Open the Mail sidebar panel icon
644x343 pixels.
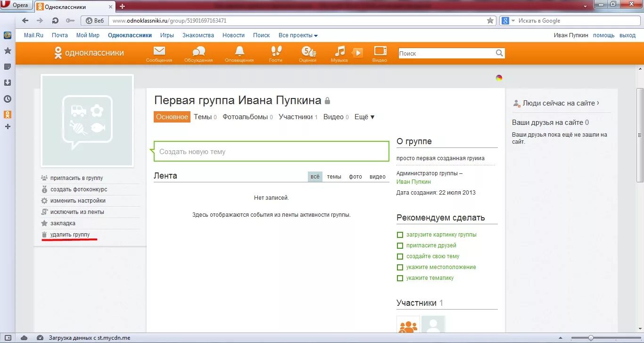[8, 35]
